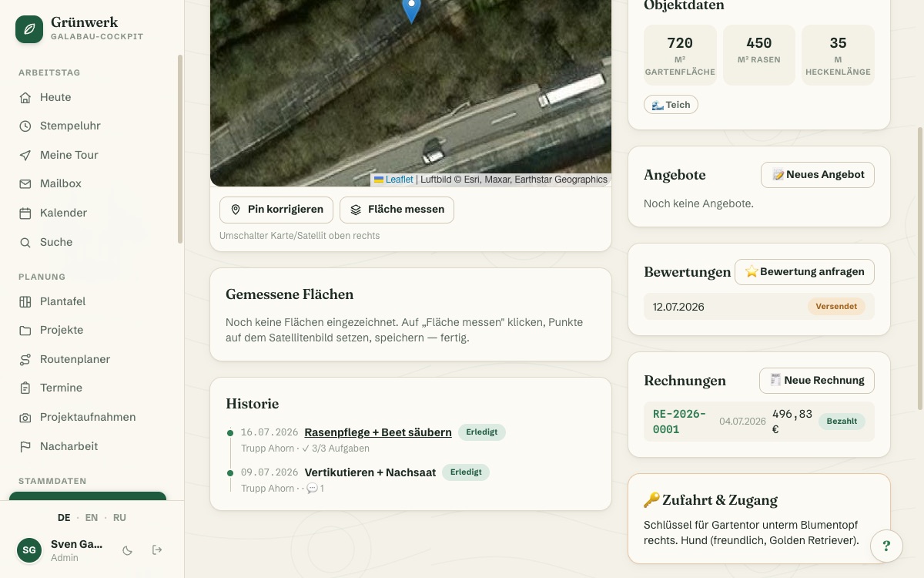Click the blue map pin marker
Image resolution: width=924 pixels, height=578 pixels.
point(412,9)
